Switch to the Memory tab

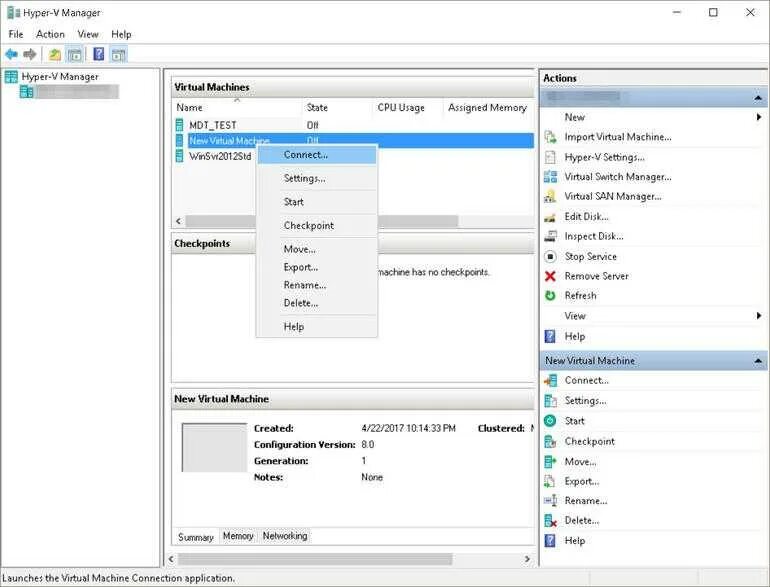(238, 536)
